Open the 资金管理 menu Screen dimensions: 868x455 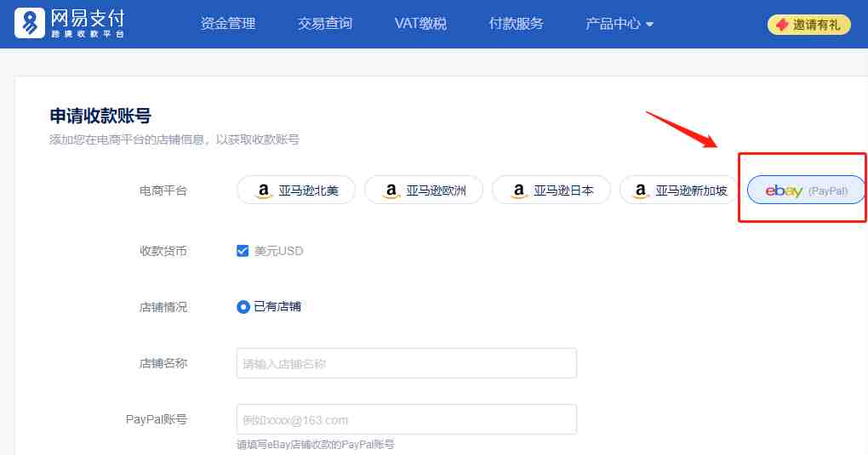pos(227,24)
